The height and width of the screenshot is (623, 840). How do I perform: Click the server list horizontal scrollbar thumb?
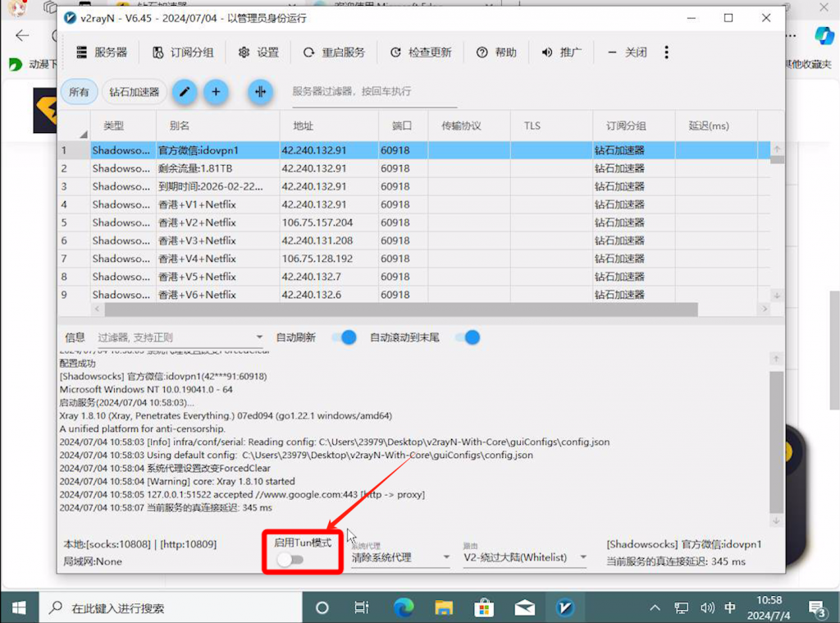401,309
